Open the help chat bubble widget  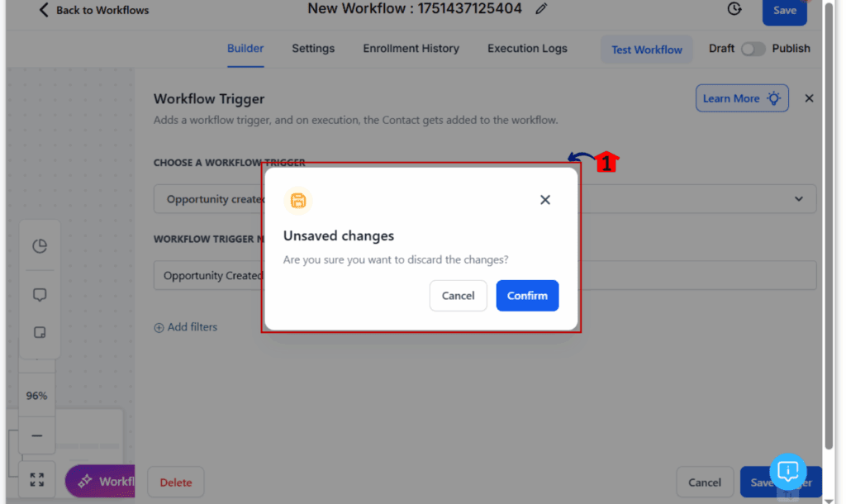coord(787,472)
